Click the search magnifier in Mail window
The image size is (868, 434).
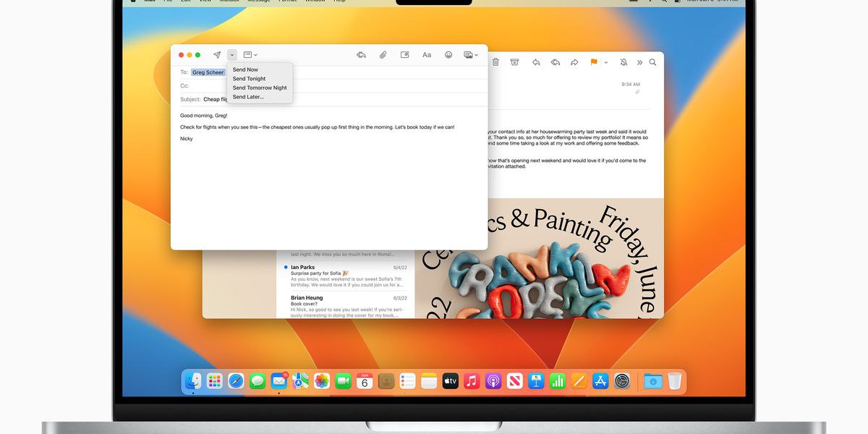[652, 63]
